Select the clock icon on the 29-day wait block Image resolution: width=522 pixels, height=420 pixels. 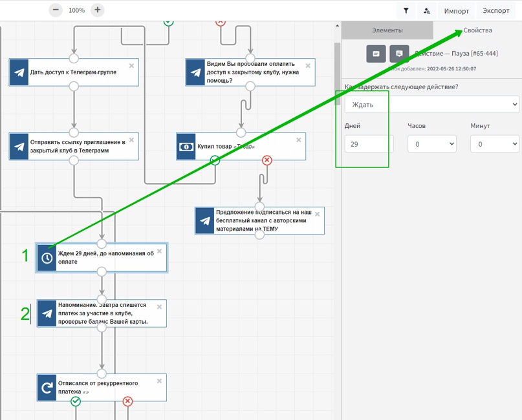tap(47, 258)
